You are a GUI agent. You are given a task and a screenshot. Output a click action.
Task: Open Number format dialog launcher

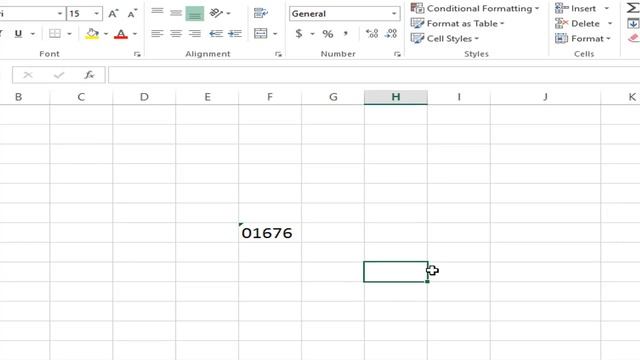(x=397, y=54)
